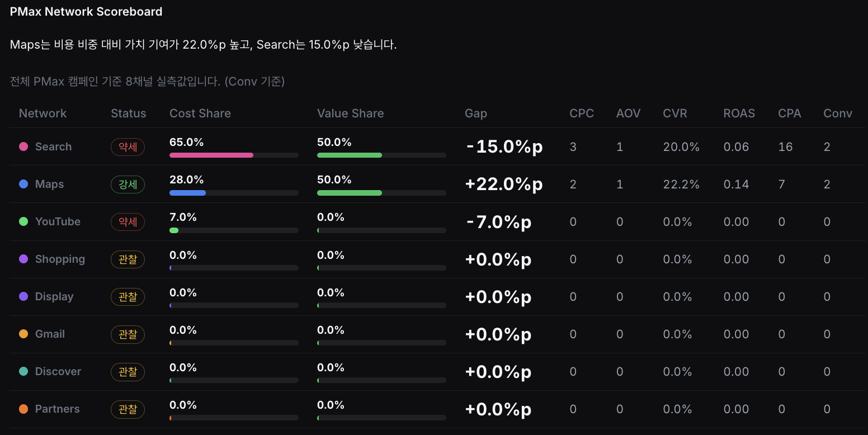Click the 관찰 badge in Shopping row
This screenshot has height=435, width=868.
[128, 259]
